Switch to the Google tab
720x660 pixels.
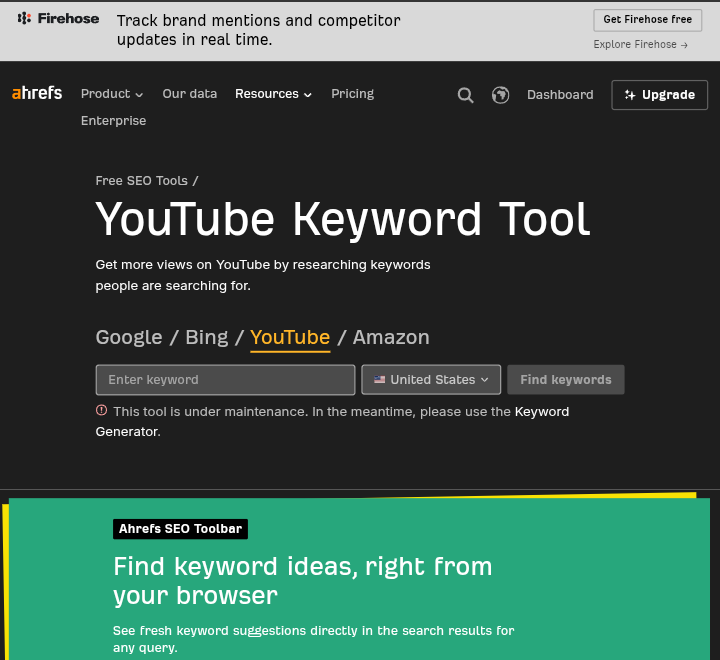click(129, 338)
